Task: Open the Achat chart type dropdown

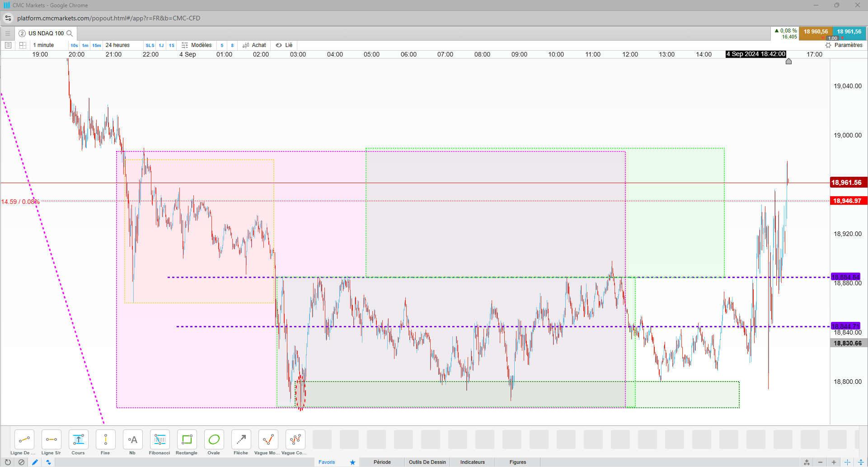Action: click(x=254, y=45)
